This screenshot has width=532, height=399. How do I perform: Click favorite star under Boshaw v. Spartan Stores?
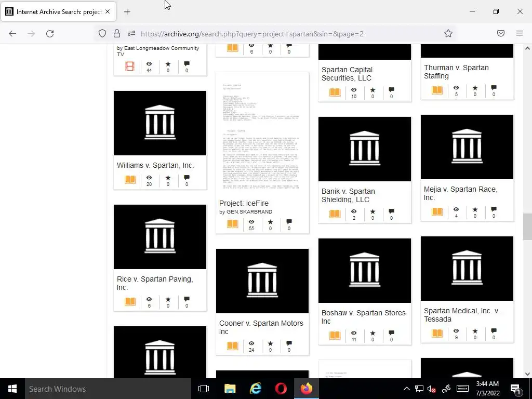[x=373, y=333]
